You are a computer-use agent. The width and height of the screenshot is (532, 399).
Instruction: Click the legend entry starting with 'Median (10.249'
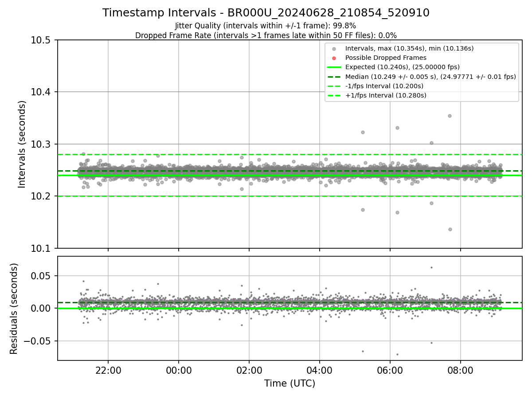[430, 77]
